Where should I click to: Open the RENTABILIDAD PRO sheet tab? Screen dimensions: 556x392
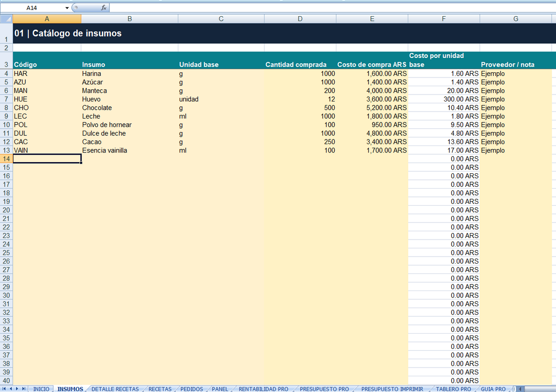263,389
